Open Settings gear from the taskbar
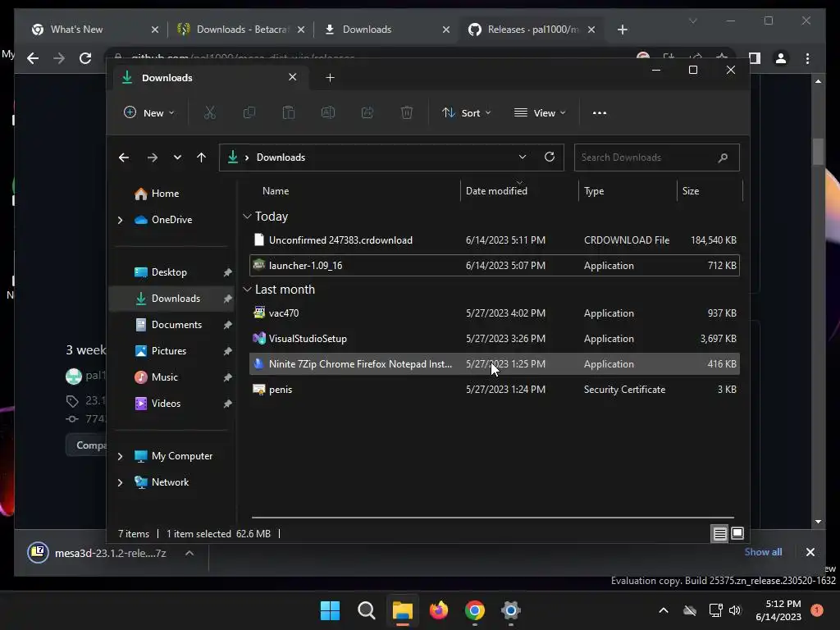This screenshot has height=630, width=840. (511, 610)
